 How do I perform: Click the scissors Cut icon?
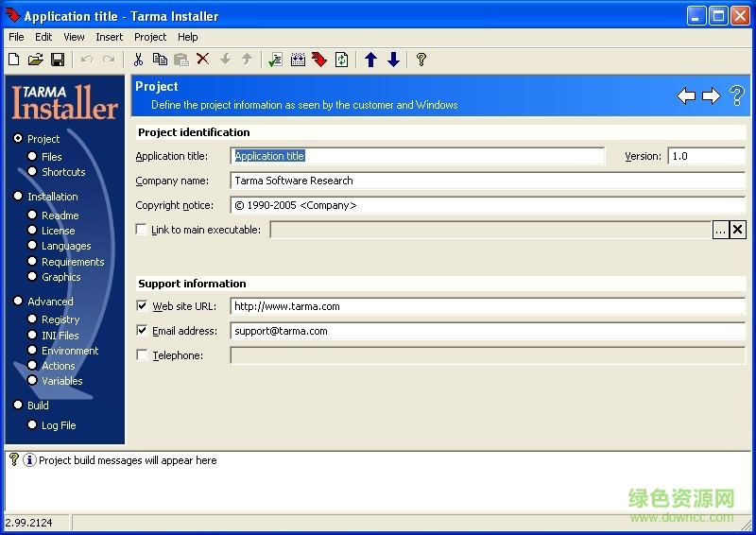pos(138,60)
